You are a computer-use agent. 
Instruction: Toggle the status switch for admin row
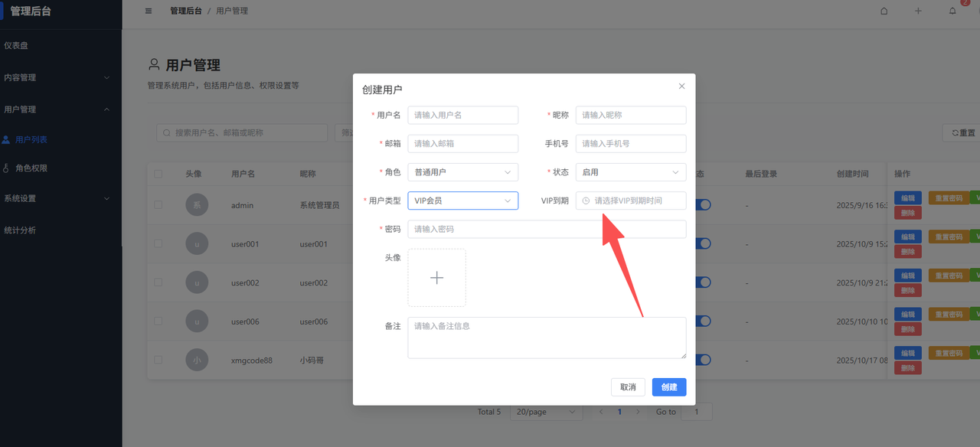point(702,204)
